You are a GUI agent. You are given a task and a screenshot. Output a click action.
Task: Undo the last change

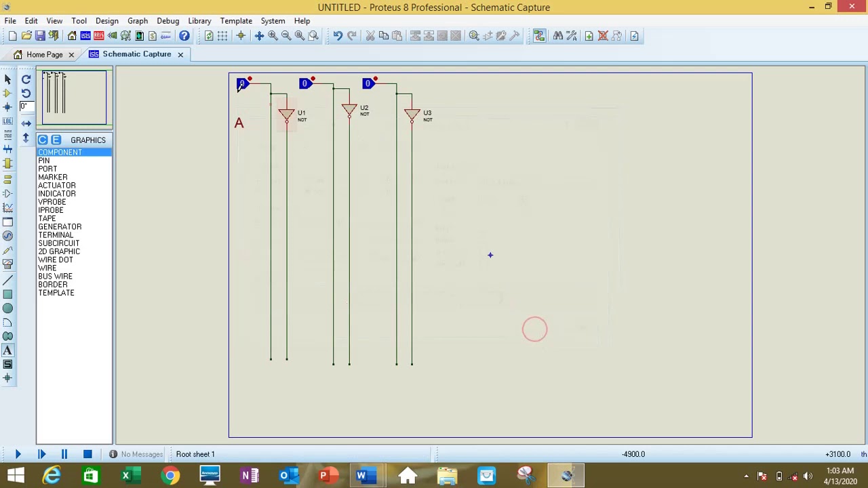click(338, 36)
